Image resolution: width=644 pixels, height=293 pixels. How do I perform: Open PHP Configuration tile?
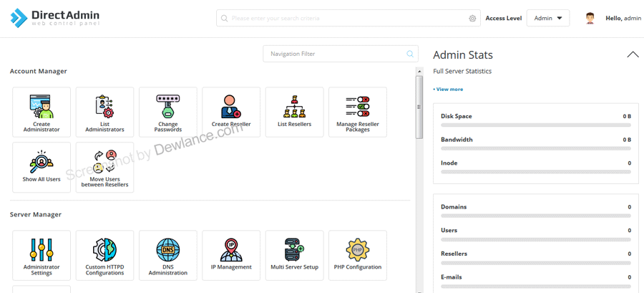tap(358, 255)
